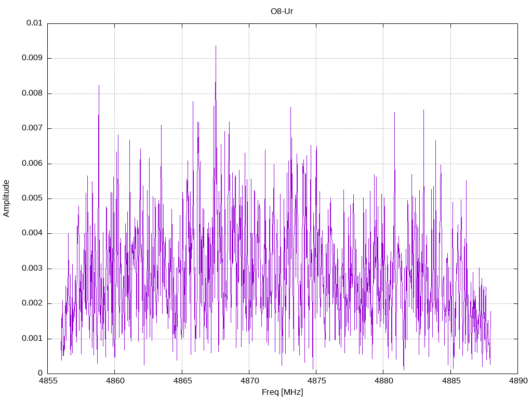Click the 'Amplitude' y-axis label
This screenshot has height=399, width=532.
(x=6, y=198)
